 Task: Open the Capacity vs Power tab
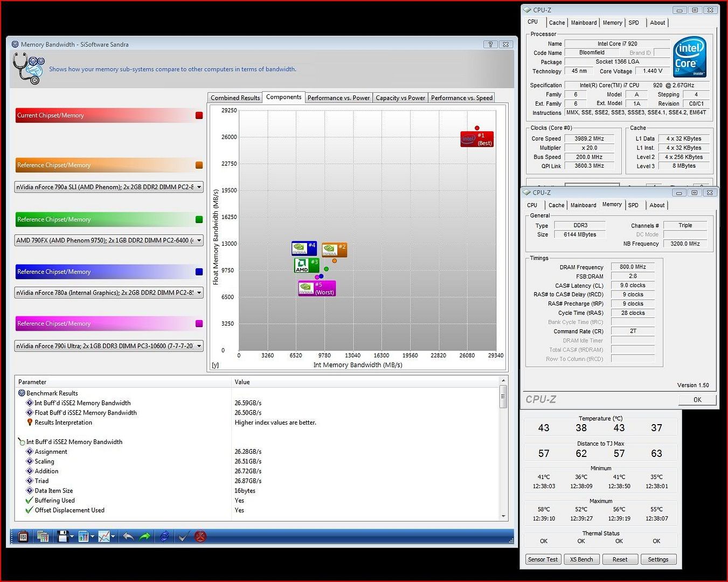pos(400,98)
